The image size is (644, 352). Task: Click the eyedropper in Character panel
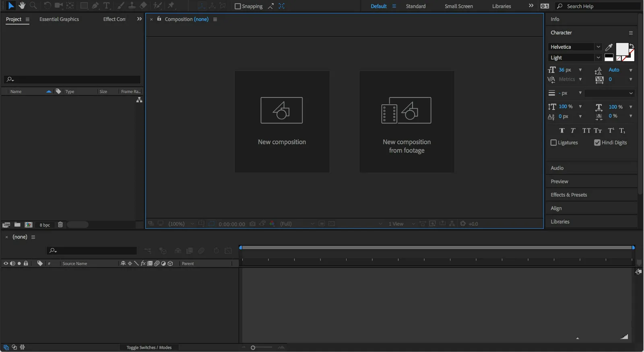pos(609,47)
